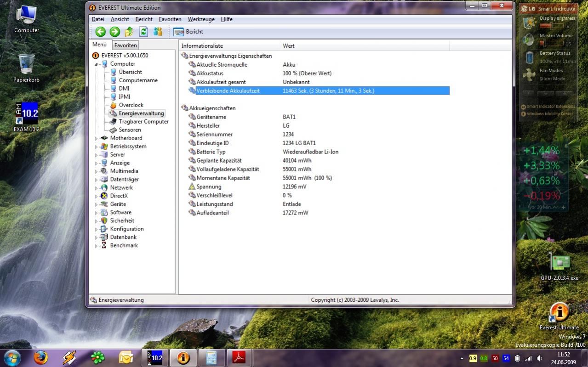
Task: Open the Datei menu
Action: (98, 19)
